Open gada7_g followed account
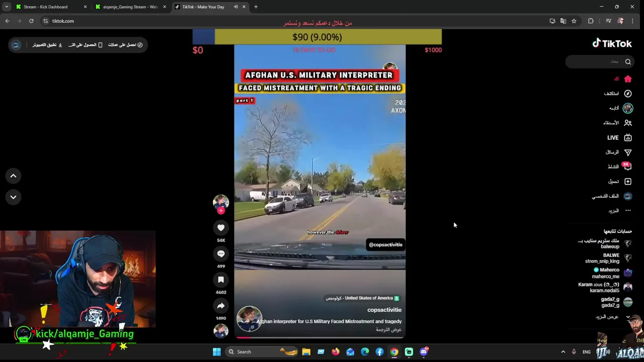This screenshot has height=362, width=644. (x=616, y=302)
